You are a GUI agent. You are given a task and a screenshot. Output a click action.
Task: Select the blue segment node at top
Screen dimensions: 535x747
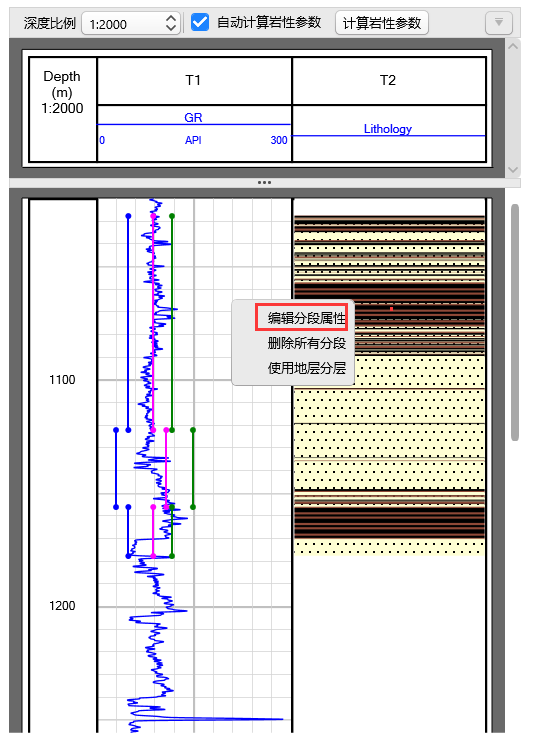(x=128, y=216)
